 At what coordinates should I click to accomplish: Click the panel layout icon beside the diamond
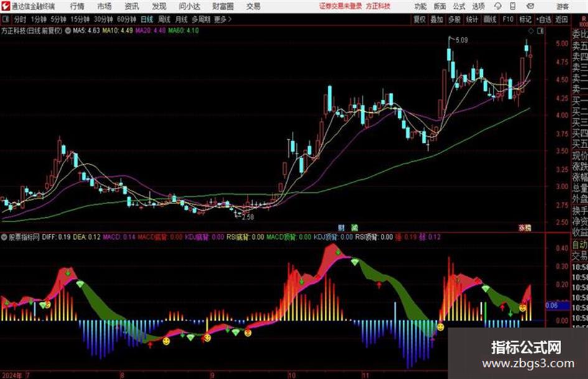tap(540, 30)
